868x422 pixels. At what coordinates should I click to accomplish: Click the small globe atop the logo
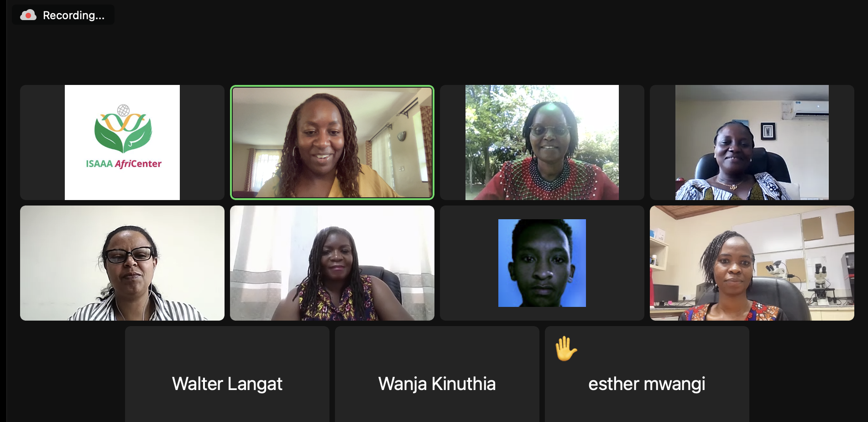click(123, 110)
